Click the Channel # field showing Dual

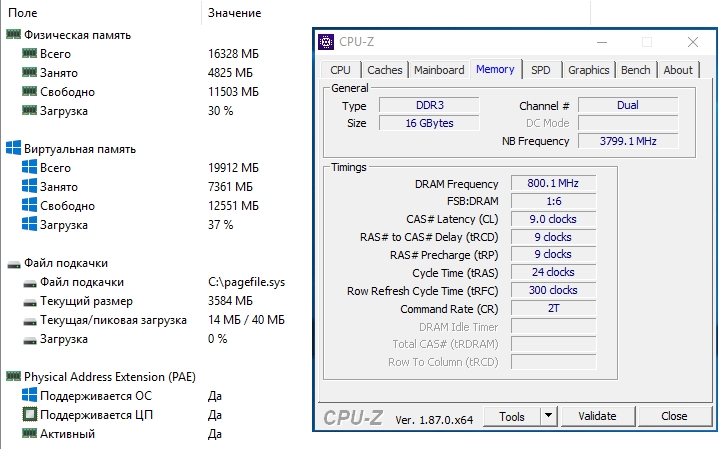point(628,105)
